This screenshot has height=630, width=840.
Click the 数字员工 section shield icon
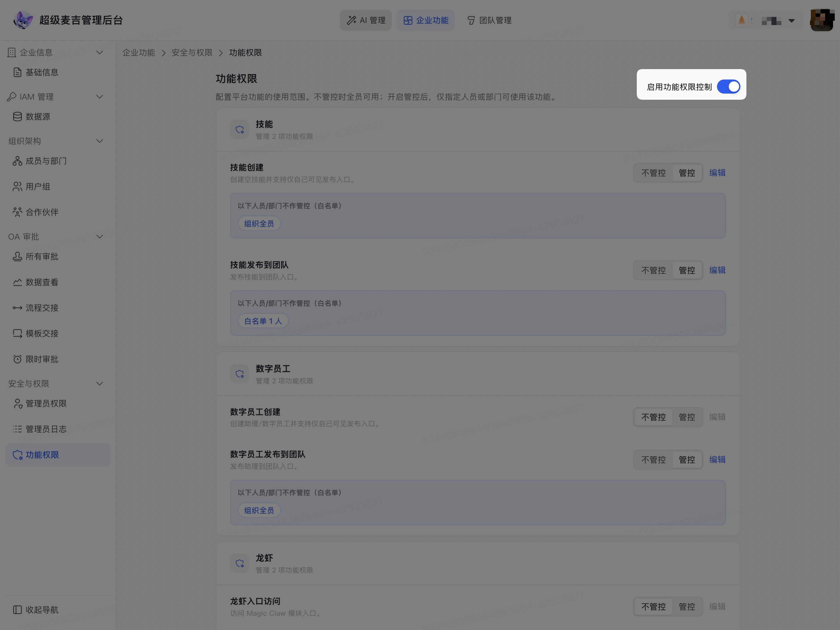click(240, 374)
